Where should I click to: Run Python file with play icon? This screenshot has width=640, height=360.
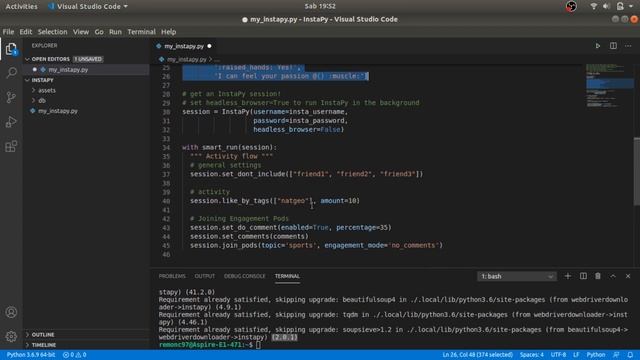pyautogui.click(x=598, y=46)
